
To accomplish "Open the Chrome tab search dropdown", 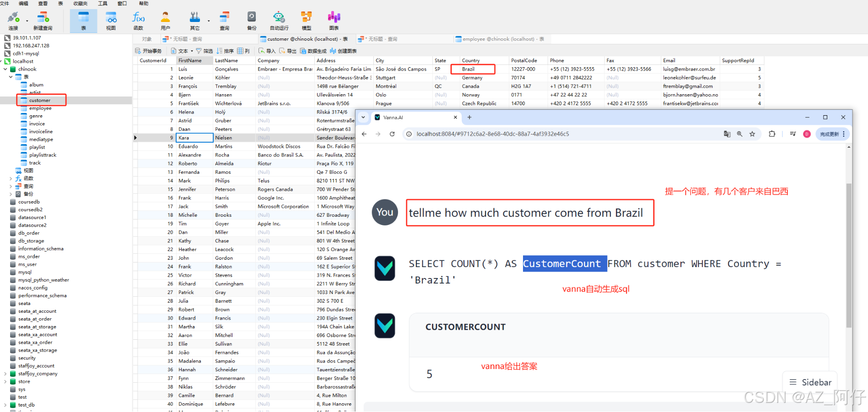I will [363, 118].
